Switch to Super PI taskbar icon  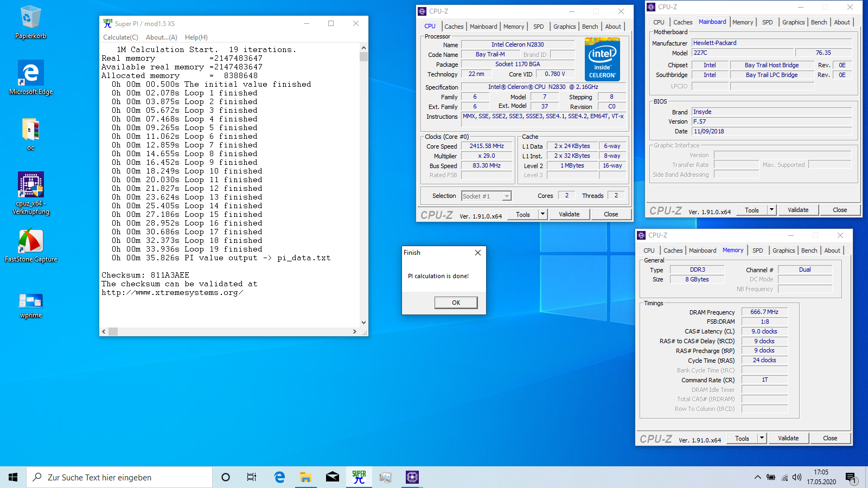point(359,477)
